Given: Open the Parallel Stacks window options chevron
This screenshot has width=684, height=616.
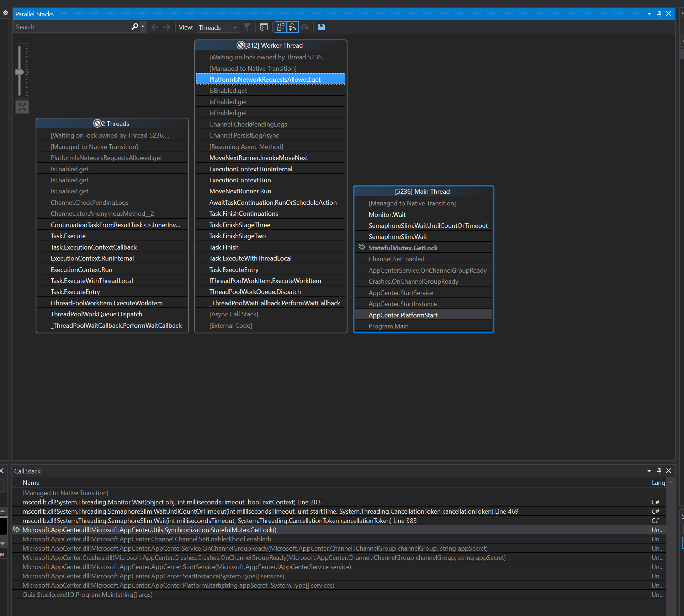Looking at the screenshot, I should [649, 14].
